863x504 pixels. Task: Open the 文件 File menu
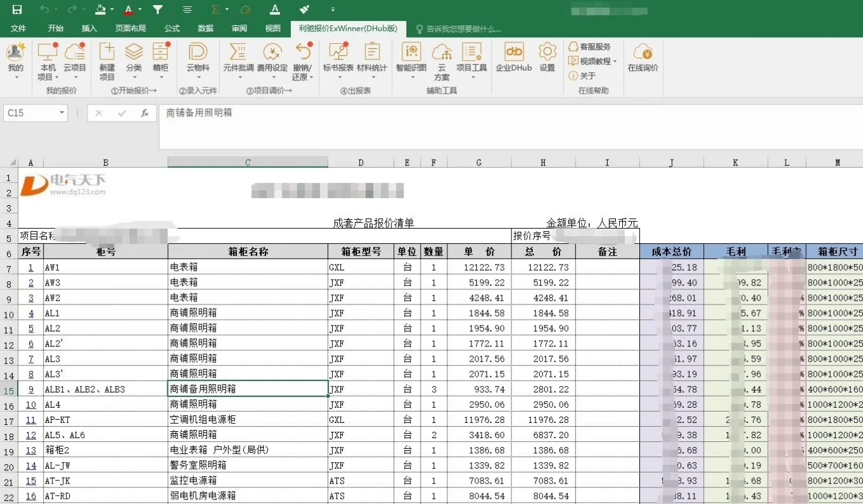click(x=18, y=28)
